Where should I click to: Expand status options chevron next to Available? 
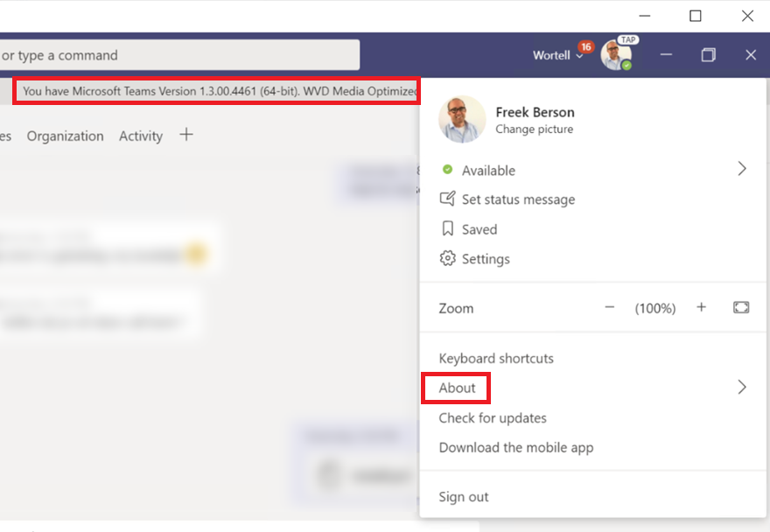point(742,169)
